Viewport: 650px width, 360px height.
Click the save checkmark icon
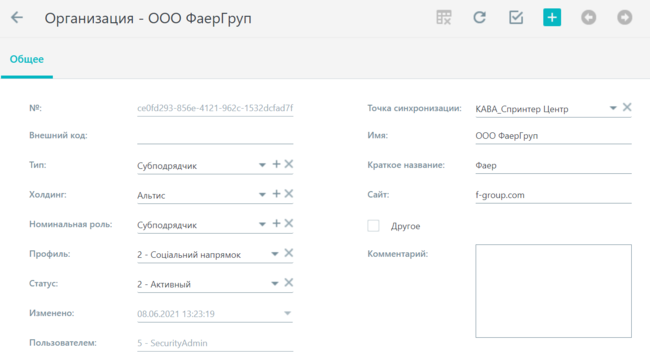tap(516, 17)
